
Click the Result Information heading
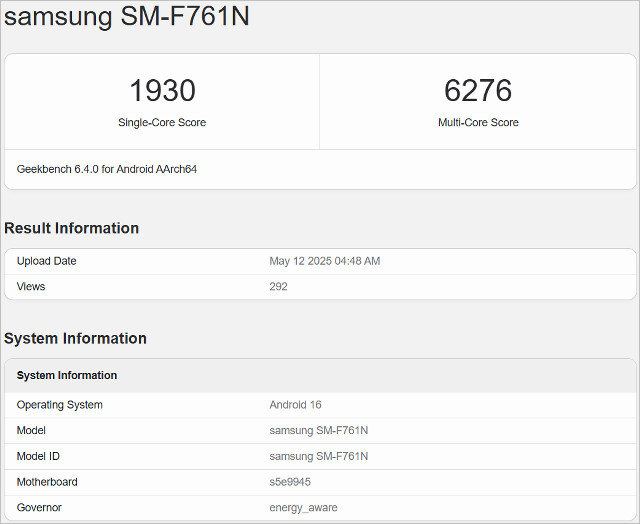pos(71,228)
